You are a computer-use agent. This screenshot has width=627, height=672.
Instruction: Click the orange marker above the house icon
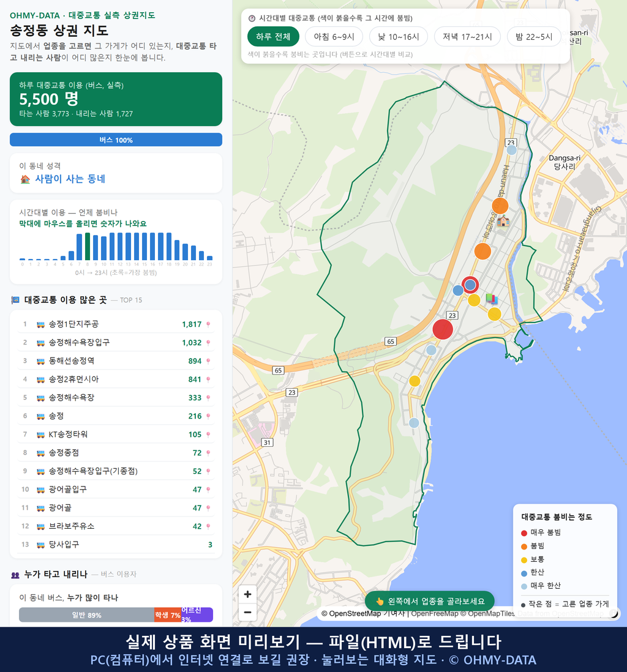[500, 206]
